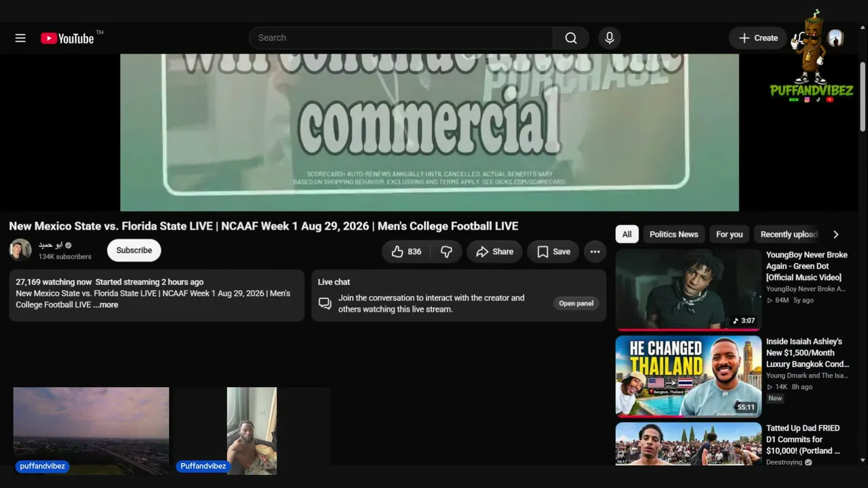Visit the Deestroying channel name
This screenshot has height=488, width=868.
785,462
